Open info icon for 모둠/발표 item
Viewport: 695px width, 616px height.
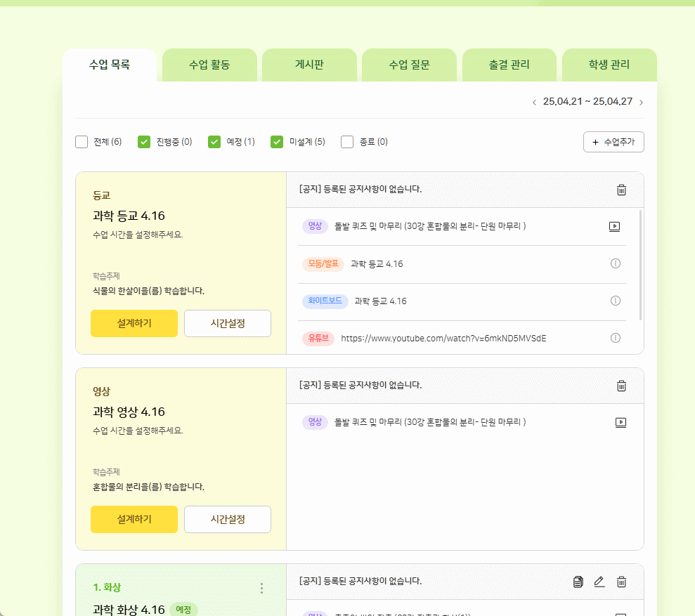coord(616,263)
